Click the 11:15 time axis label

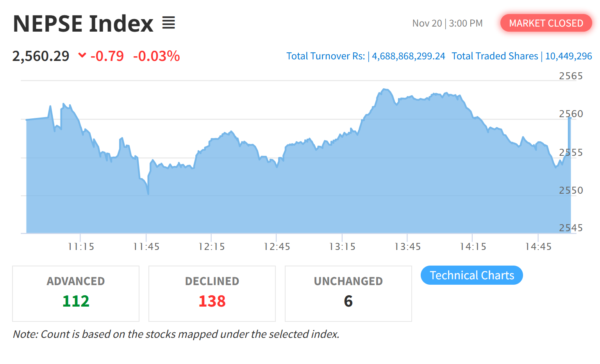pos(81,247)
